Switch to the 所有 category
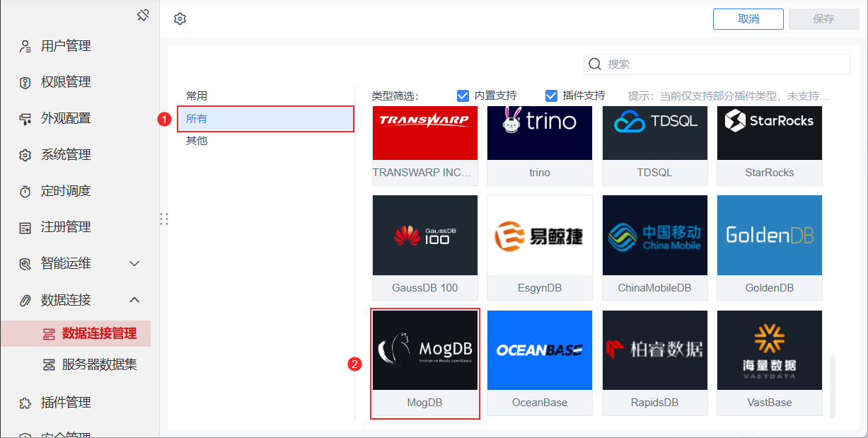The image size is (868, 438). [x=265, y=119]
